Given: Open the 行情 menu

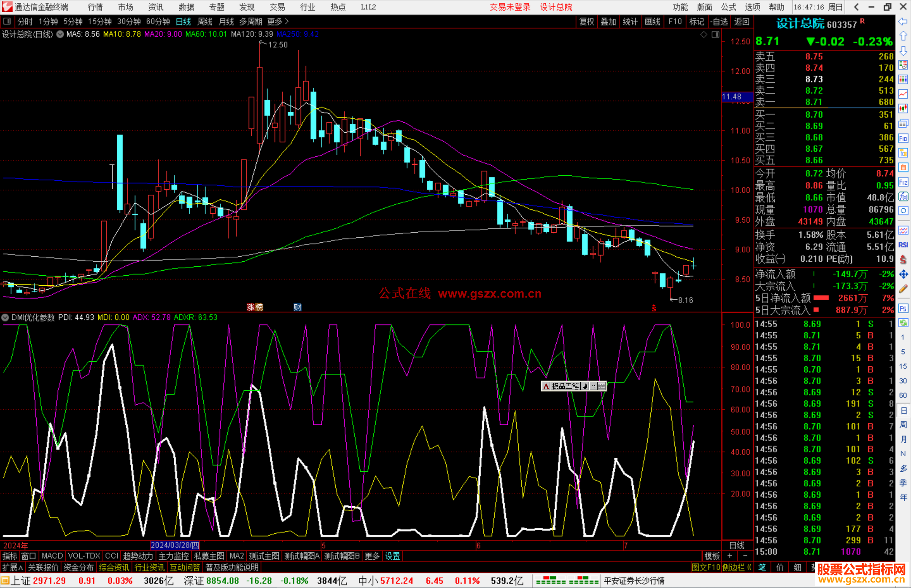Looking at the screenshot, I should (95, 7).
